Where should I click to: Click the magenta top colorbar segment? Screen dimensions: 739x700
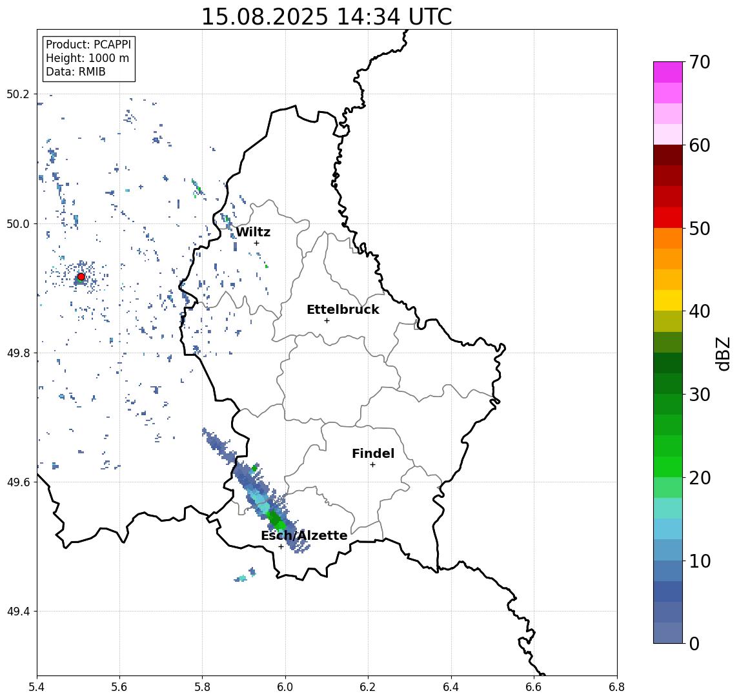coord(668,72)
